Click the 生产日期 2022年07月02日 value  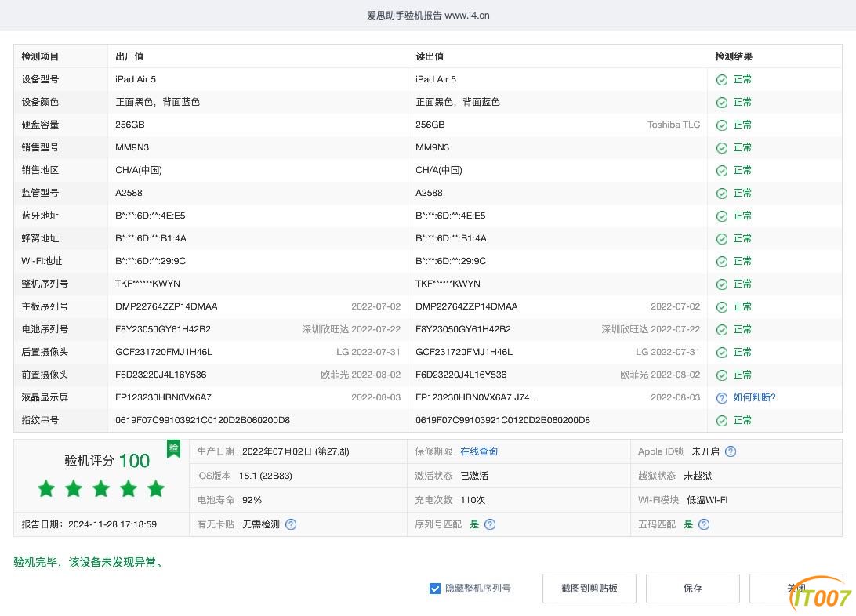tap(296, 451)
